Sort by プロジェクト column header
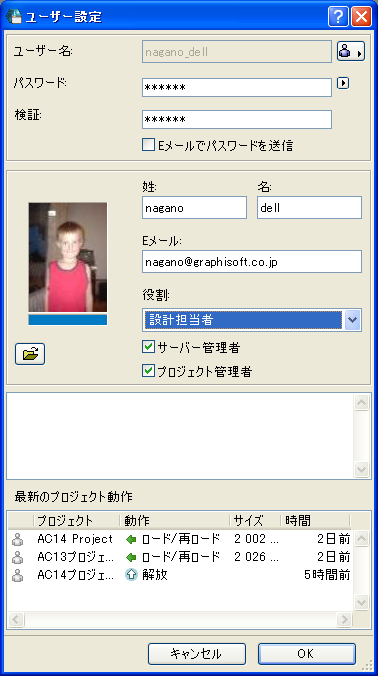378x676 pixels. click(x=76, y=521)
